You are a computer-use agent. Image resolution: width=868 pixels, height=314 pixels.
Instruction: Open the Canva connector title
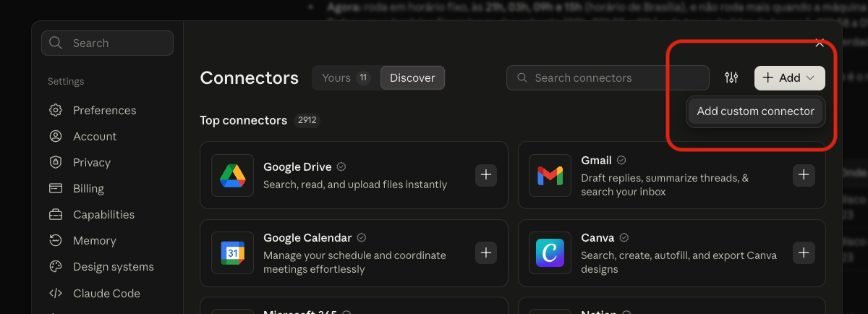(598, 238)
